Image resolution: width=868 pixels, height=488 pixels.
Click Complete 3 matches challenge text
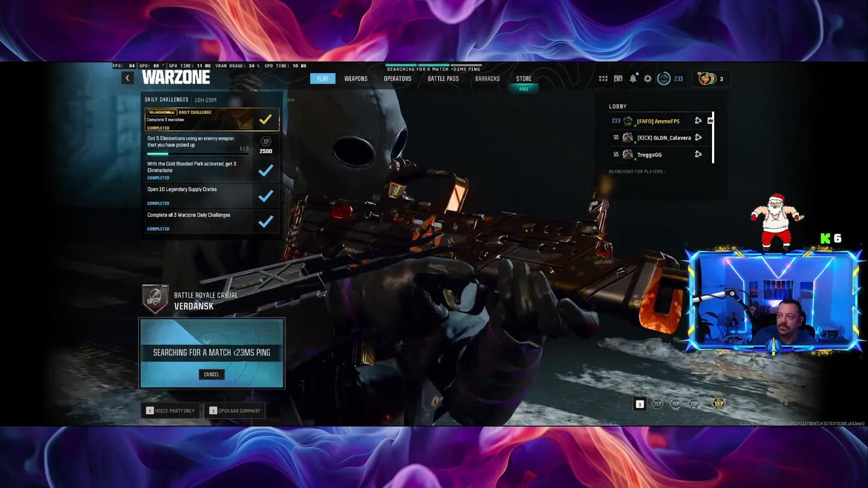165,120
